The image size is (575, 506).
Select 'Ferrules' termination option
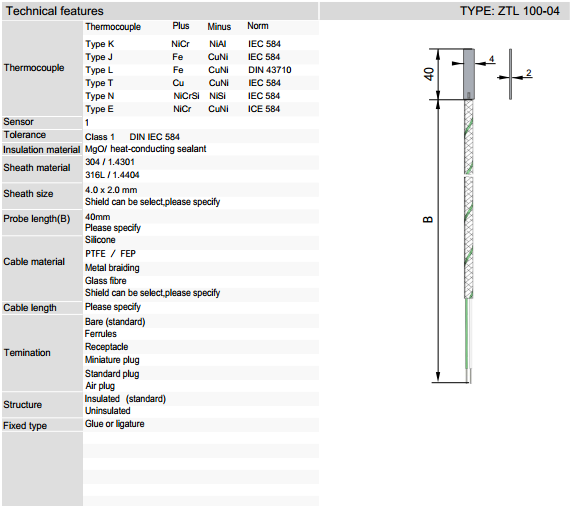click(101, 334)
